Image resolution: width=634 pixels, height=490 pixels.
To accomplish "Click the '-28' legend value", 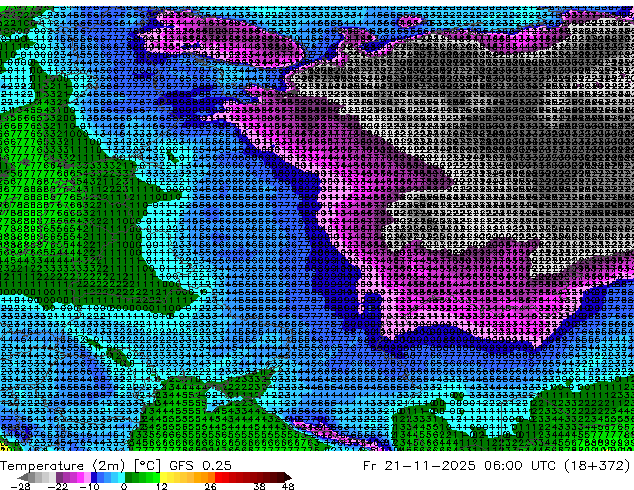I will tap(20, 486).
